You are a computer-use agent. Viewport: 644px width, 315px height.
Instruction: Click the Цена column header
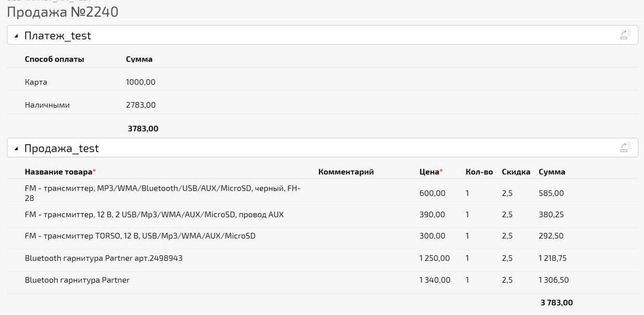pos(429,172)
